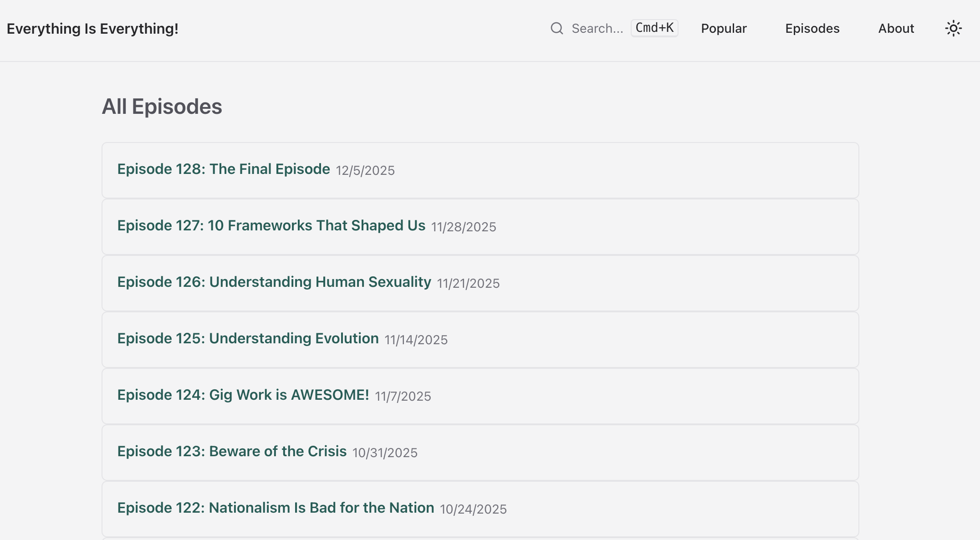Open the About page
This screenshot has width=980, height=540.
point(896,28)
